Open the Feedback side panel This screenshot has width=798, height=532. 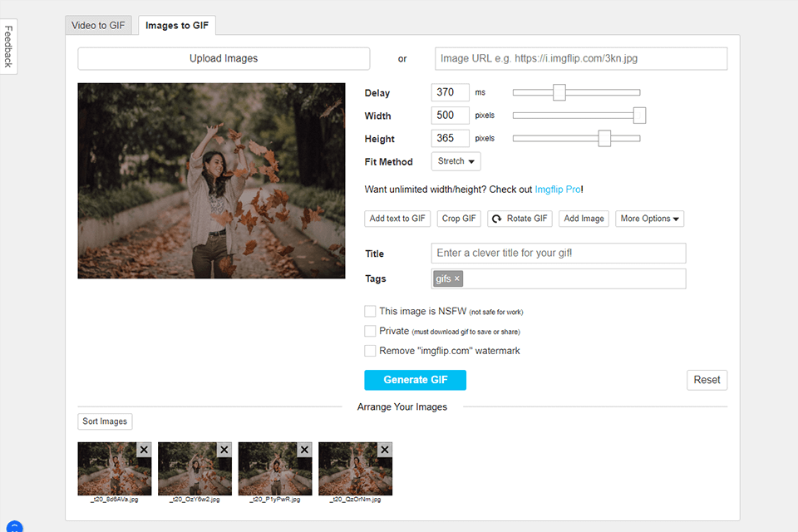tap(8, 46)
